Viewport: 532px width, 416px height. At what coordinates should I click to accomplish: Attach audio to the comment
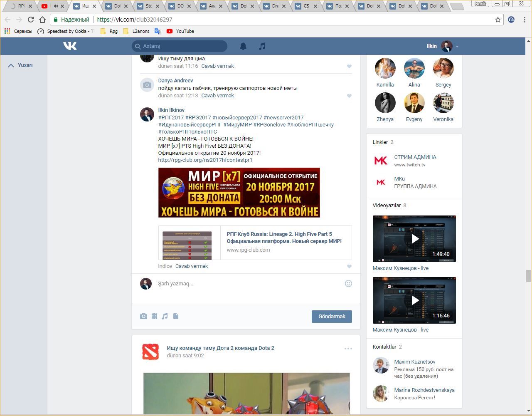(165, 316)
